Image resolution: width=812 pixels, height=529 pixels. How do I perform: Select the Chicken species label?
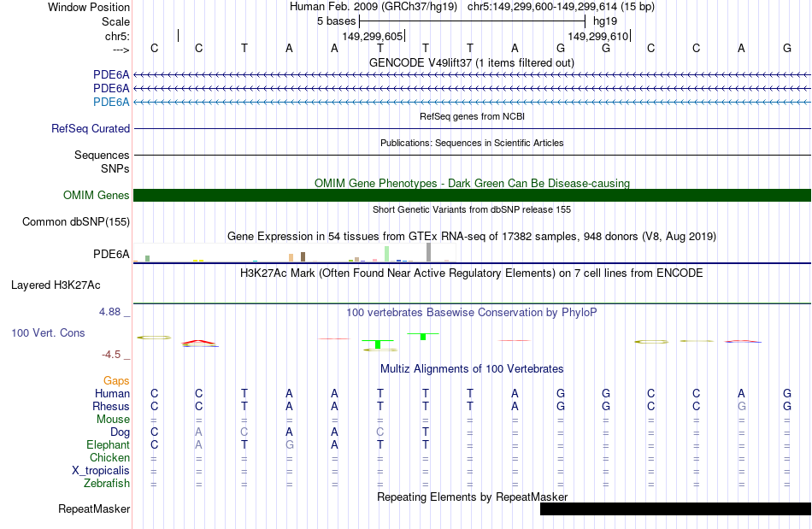[109, 457]
